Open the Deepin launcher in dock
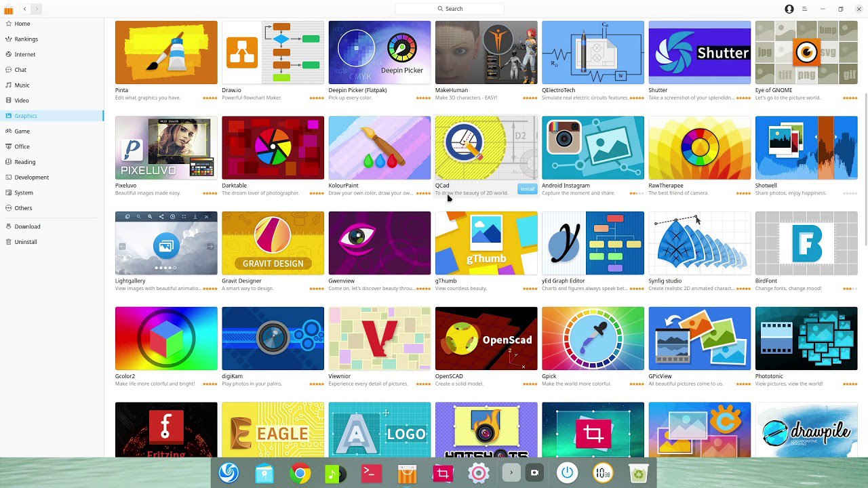The width and height of the screenshot is (868, 488). [229, 473]
